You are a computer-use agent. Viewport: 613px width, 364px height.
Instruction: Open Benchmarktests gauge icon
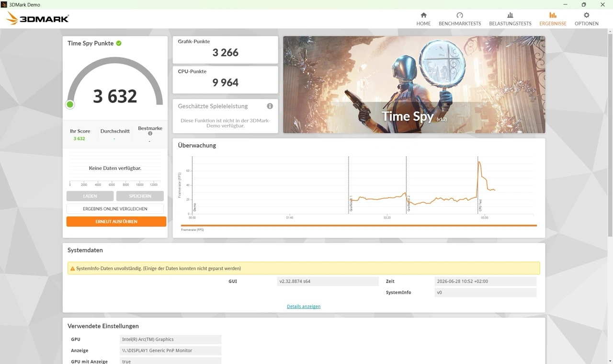point(460,15)
